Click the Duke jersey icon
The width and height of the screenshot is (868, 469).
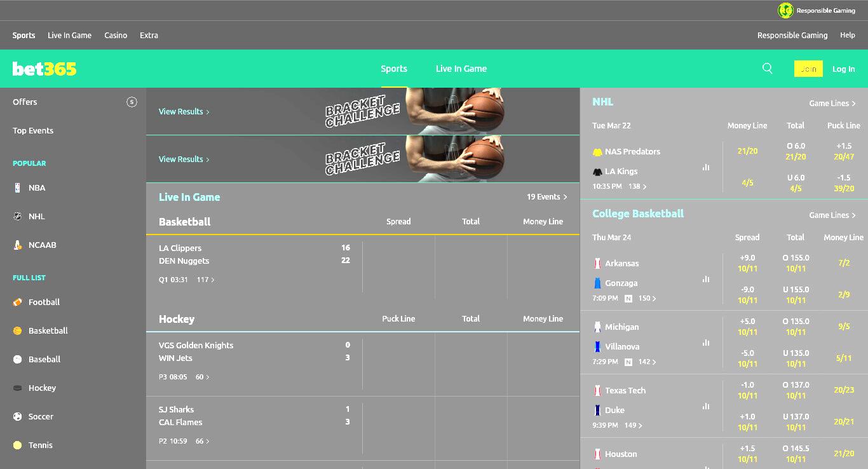coord(597,410)
